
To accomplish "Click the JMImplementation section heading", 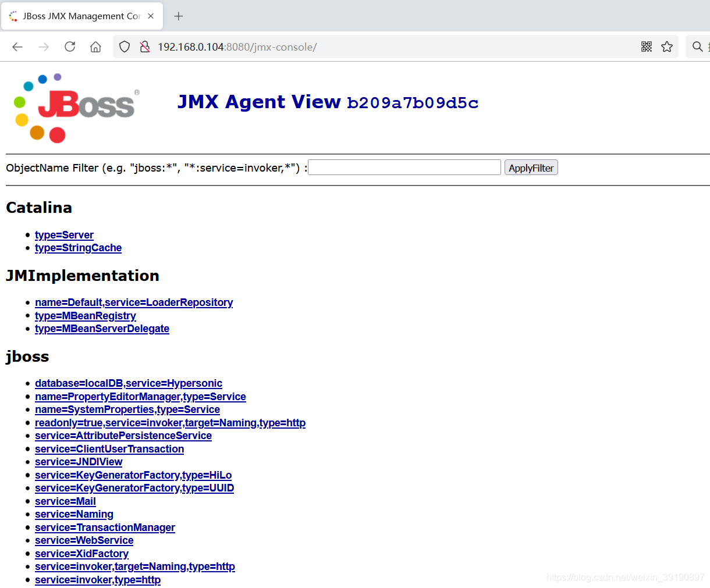I will tap(83, 276).
